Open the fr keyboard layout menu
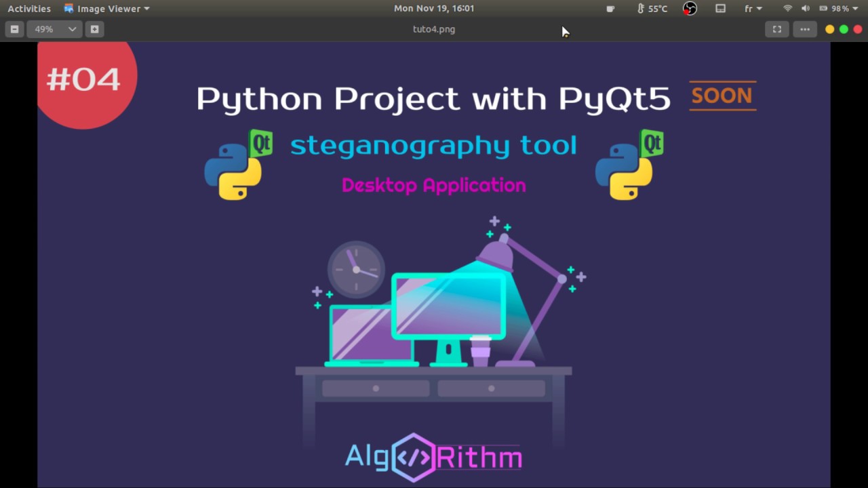The width and height of the screenshot is (868, 488). (753, 9)
